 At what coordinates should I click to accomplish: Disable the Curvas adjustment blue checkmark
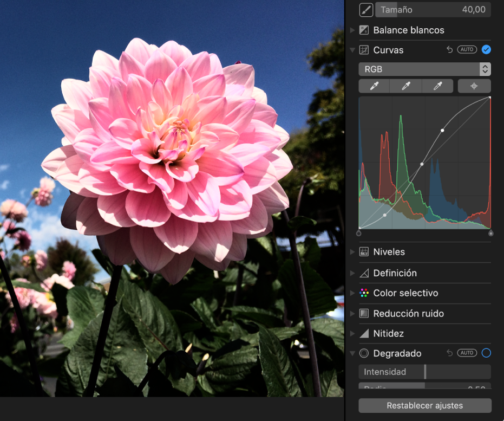[486, 50]
